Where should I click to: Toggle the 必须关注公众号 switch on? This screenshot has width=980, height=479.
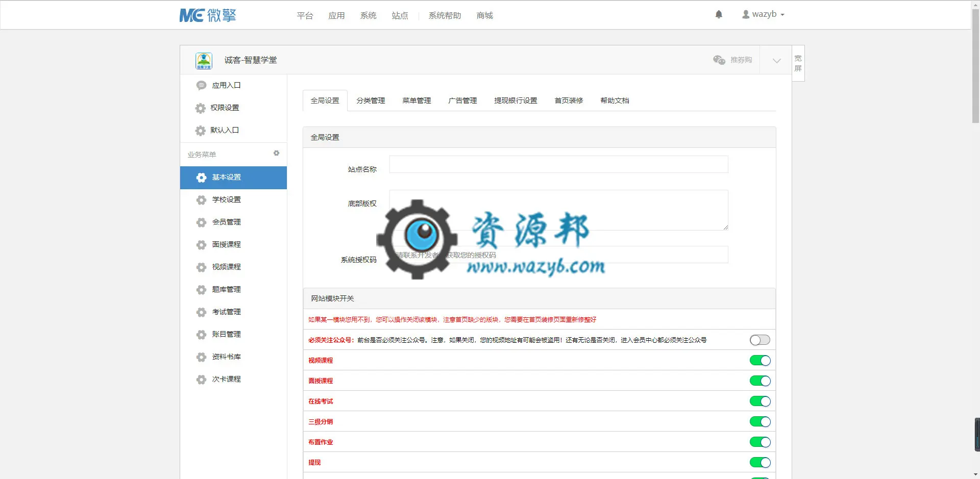pos(759,340)
